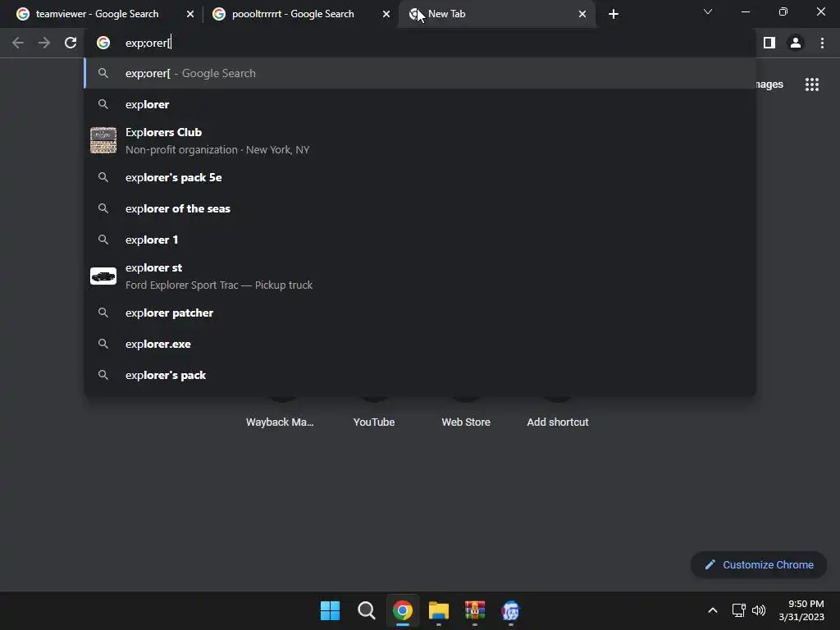840x630 pixels.
Task: Go forward using the forward arrow
Action: coord(44,43)
